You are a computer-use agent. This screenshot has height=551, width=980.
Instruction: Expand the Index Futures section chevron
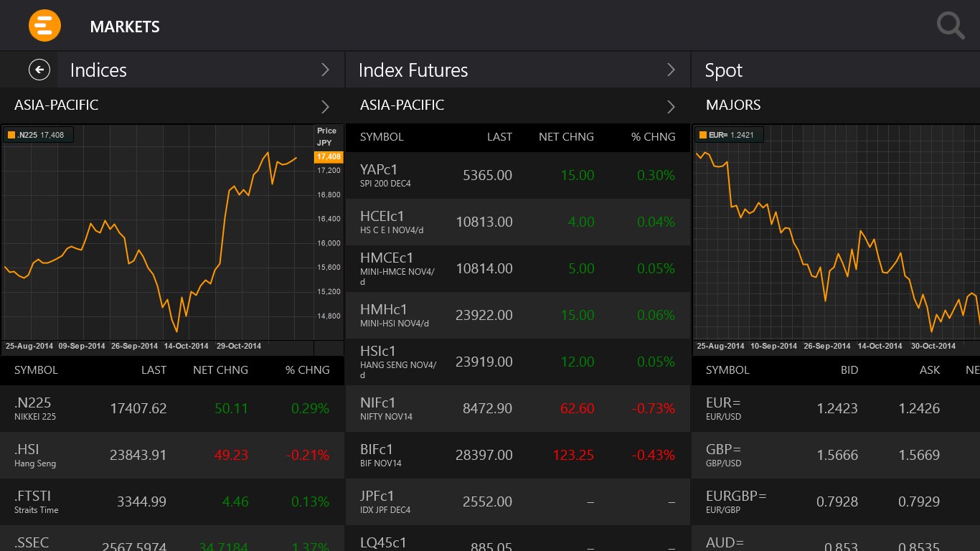pos(670,70)
